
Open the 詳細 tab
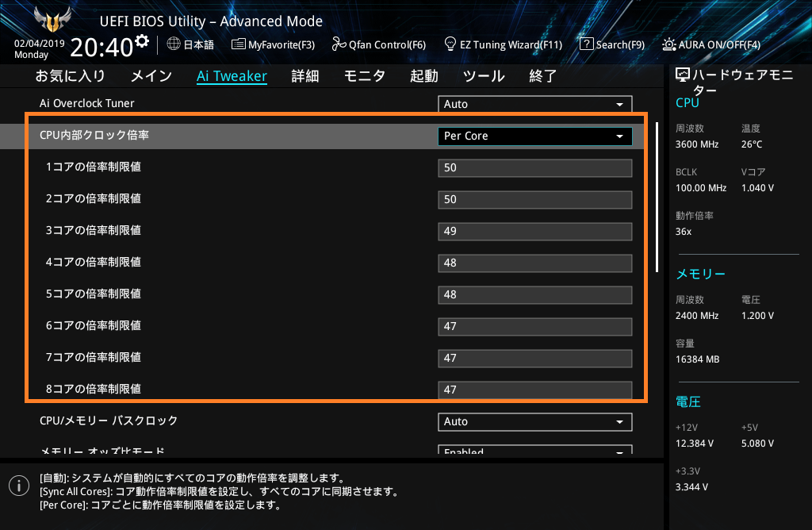(x=305, y=76)
